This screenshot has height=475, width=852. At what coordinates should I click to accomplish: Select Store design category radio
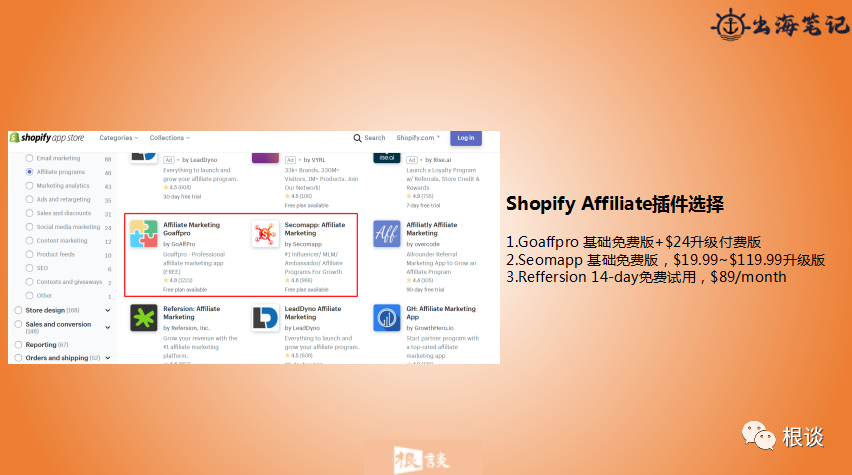(x=18, y=310)
